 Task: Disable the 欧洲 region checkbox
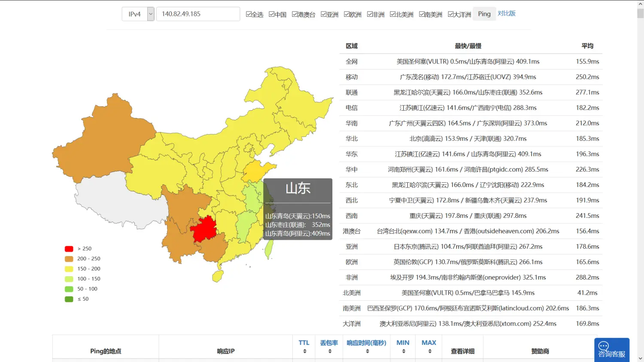347,14
